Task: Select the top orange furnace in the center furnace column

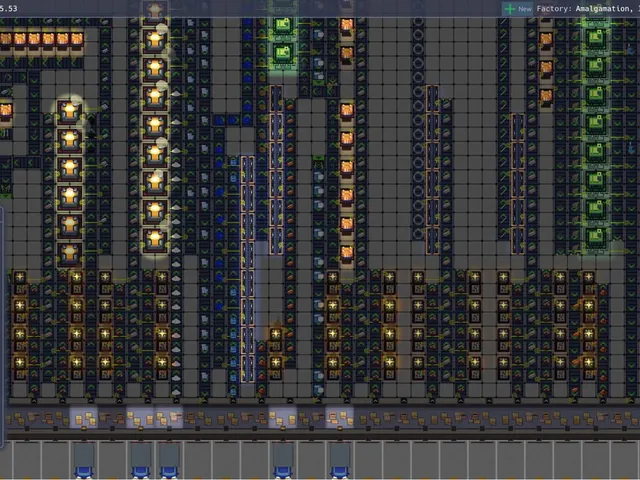Action: click(x=347, y=26)
